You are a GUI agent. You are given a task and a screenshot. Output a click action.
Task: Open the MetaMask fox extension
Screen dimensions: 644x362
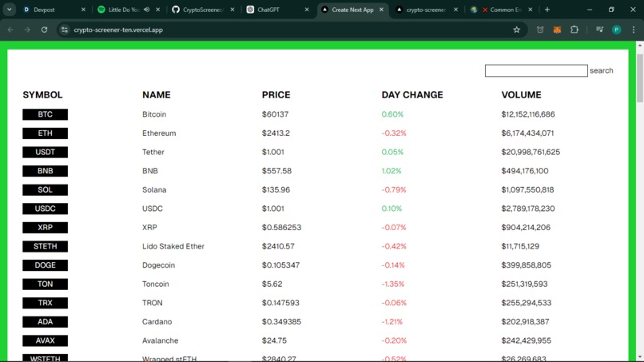pyautogui.click(x=557, y=30)
